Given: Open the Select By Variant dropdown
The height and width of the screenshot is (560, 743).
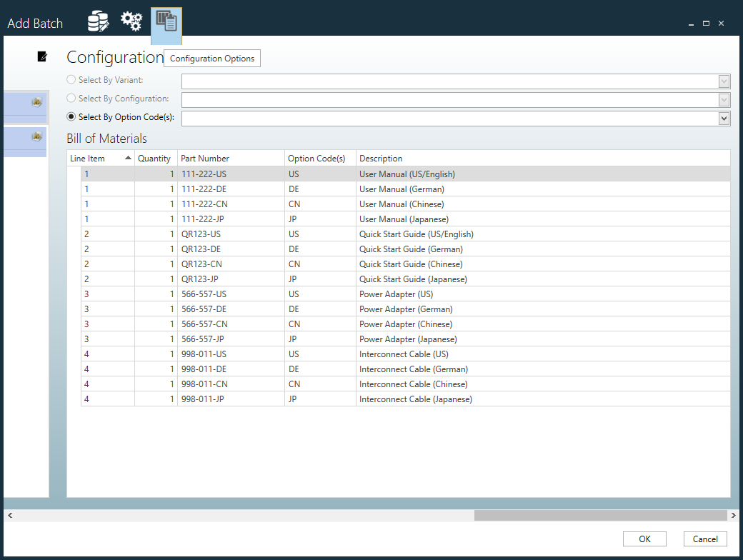Looking at the screenshot, I should 724,81.
